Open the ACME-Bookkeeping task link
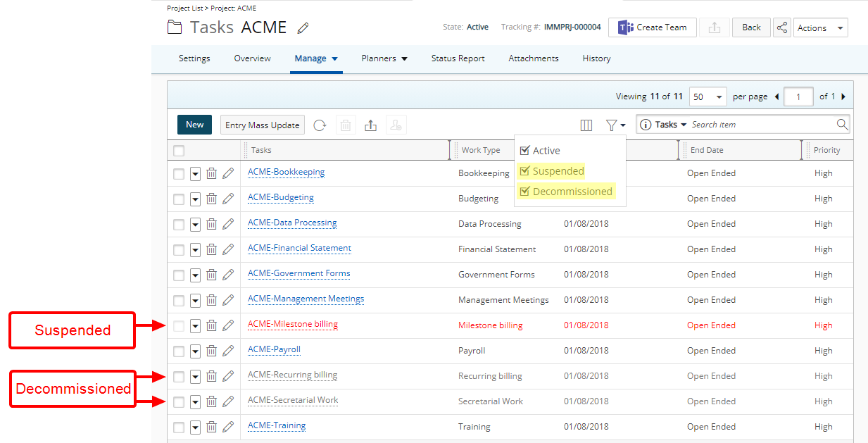The image size is (868, 443). coord(286,172)
